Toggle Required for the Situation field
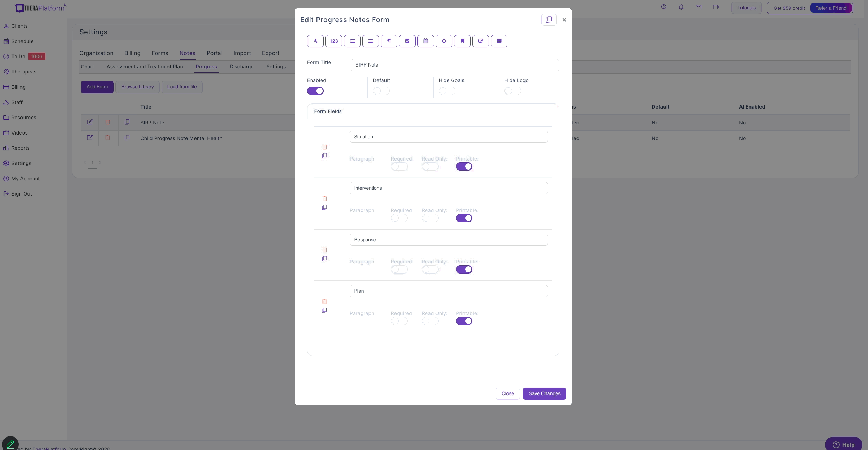This screenshot has height=450, width=868. [399, 166]
